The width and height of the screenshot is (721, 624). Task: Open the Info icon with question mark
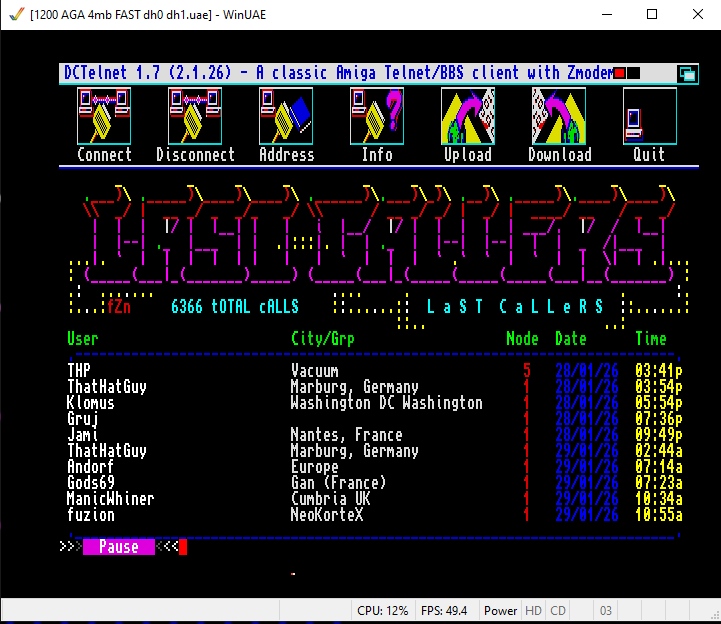point(377,116)
